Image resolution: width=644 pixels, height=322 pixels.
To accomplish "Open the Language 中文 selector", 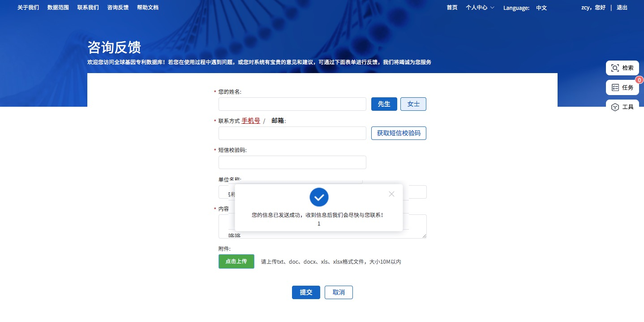I will coord(541,8).
